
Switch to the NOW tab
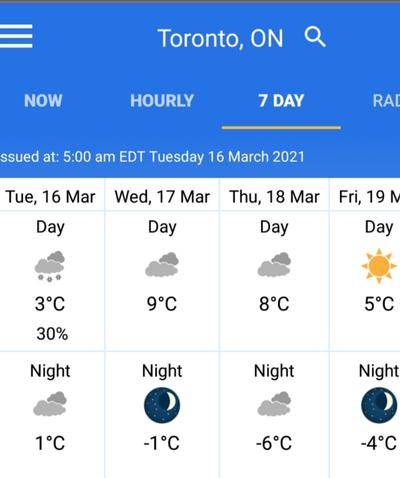43,101
